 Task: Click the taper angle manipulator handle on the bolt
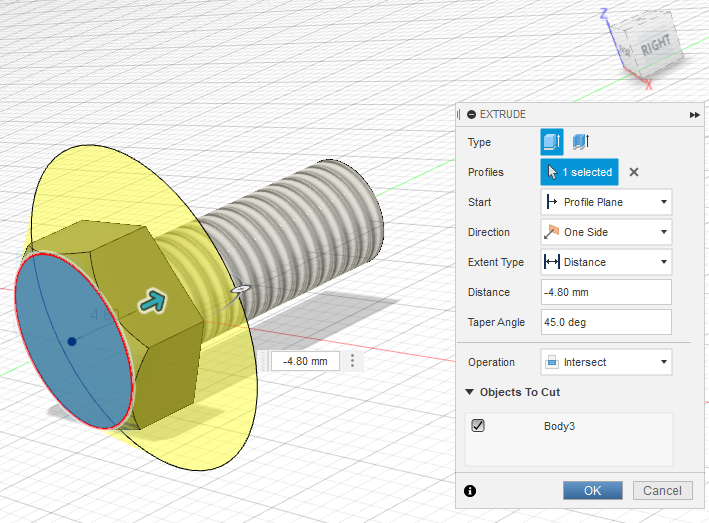coord(239,288)
